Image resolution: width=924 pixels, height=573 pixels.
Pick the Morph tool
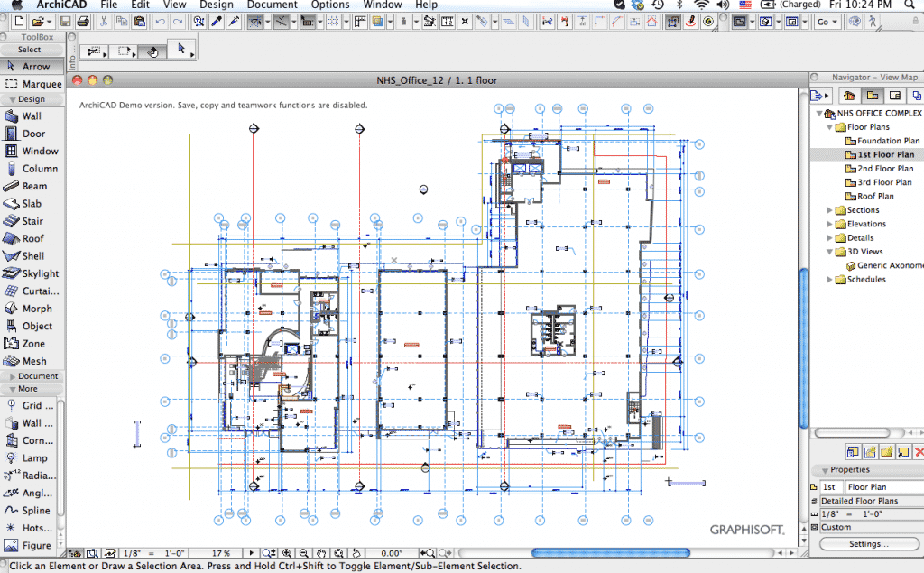click(x=32, y=309)
